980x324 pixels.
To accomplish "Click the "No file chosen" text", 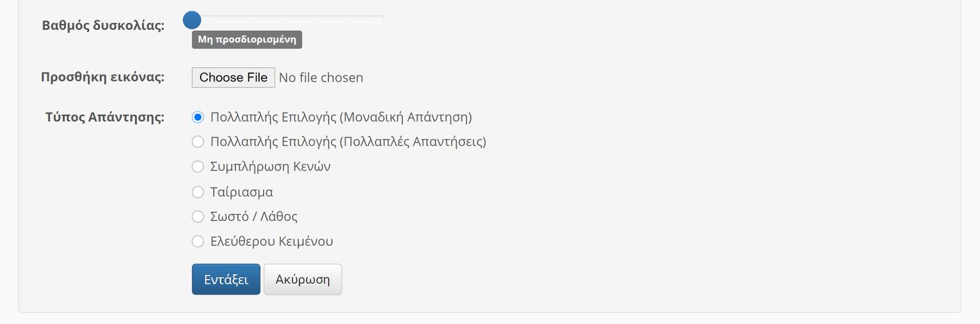I will 321,78.
